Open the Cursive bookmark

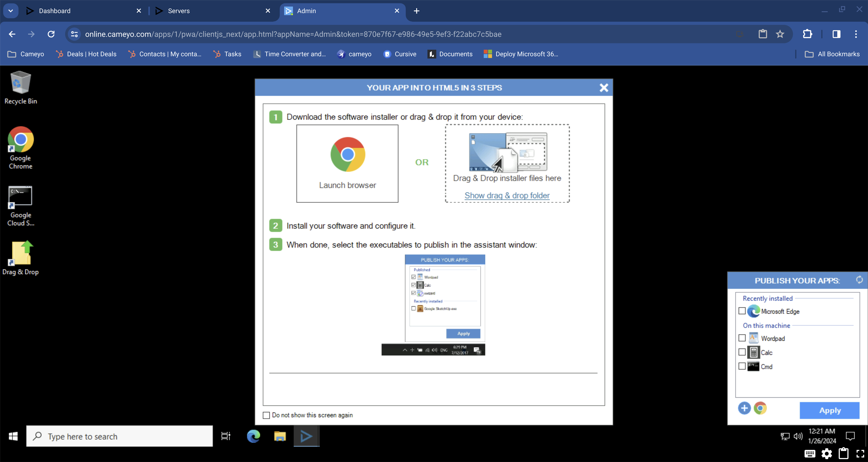pyautogui.click(x=400, y=54)
